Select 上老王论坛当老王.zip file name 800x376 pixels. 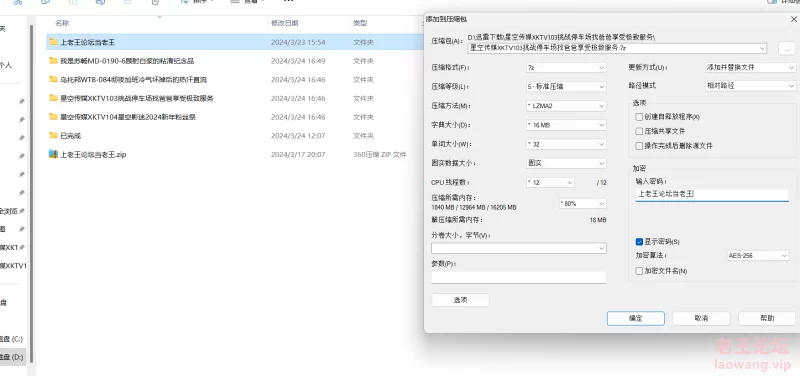pos(93,154)
